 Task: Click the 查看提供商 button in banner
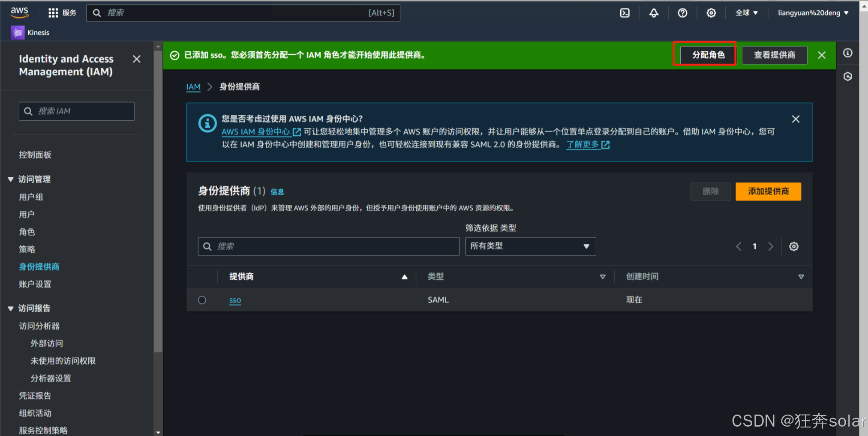pyautogui.click(x=775, y=55)
